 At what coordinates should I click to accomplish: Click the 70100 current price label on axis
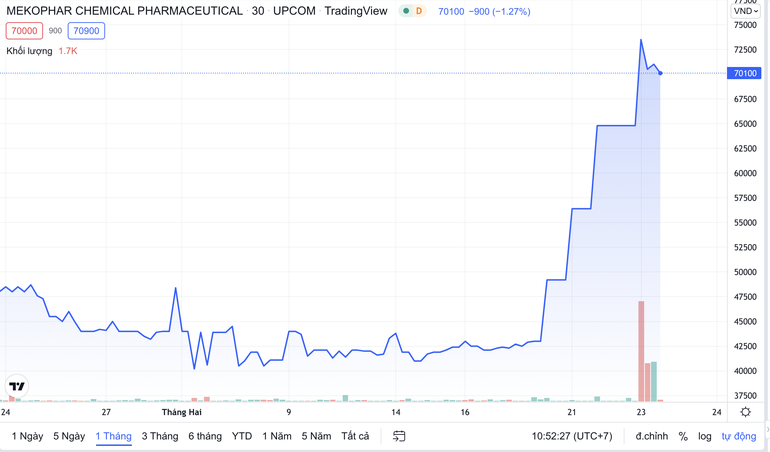pyautogui.click(x=745, y=73)
